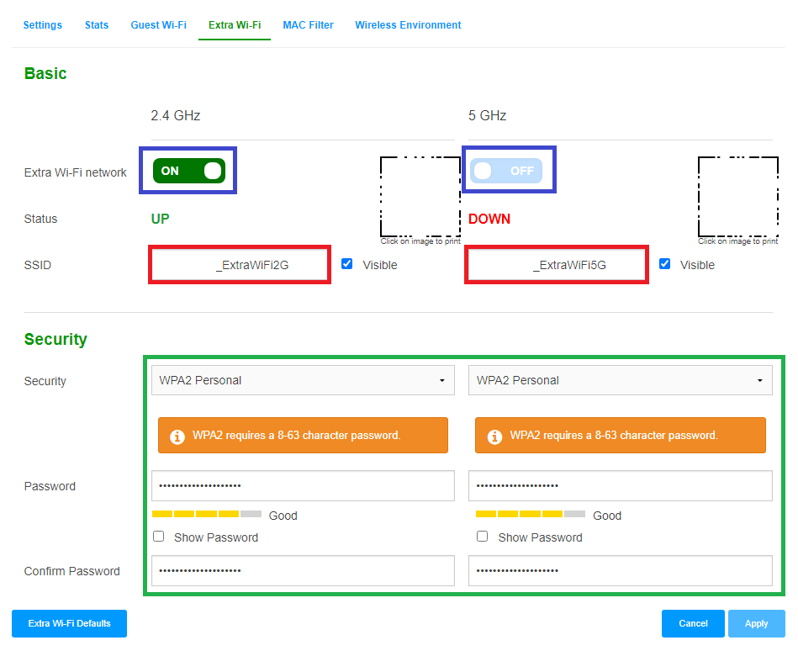
Task: Focus the 5 GHz Confirm Password field
Action: pos(621,571)
